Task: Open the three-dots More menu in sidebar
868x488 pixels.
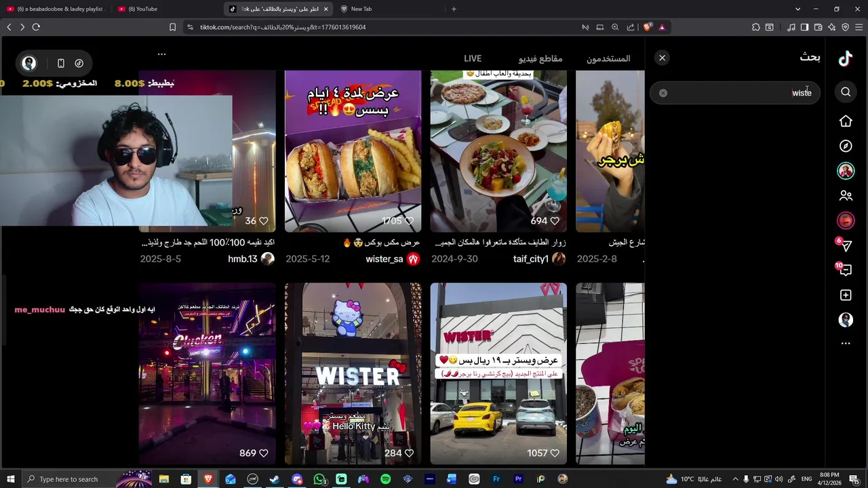Action: [x=846, y=344]
